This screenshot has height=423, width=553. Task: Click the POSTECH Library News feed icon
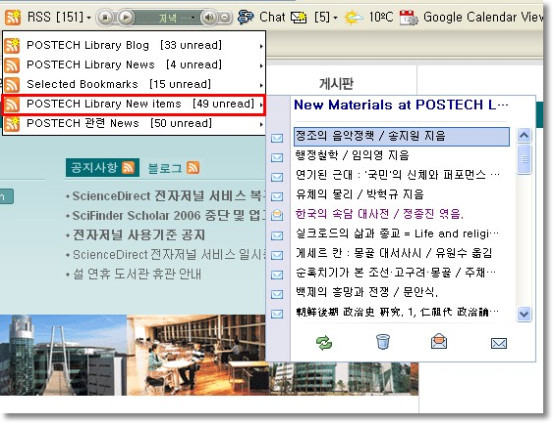pos(12,65)
